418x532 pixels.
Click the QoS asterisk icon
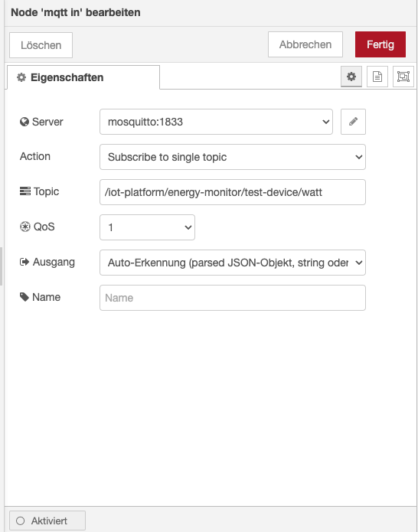[25, 227]
